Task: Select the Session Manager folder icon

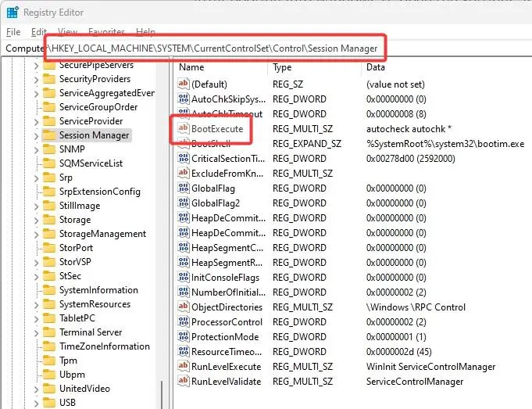Action: [49, 135]
